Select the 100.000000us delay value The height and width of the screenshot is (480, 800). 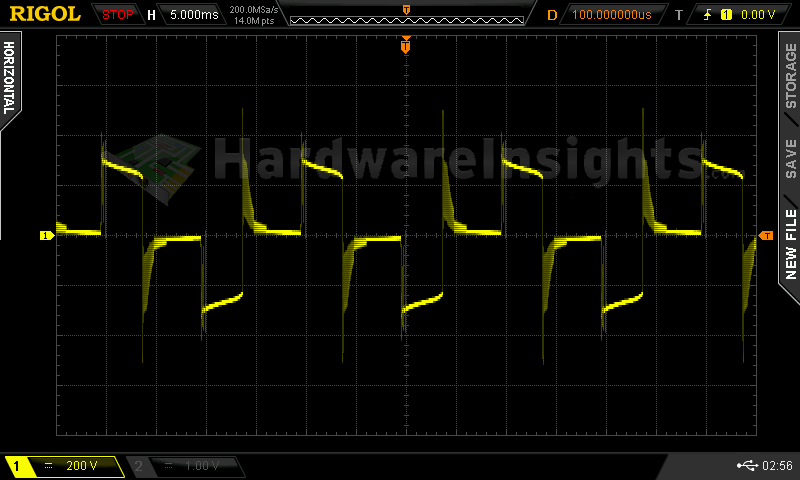[611, 15]
